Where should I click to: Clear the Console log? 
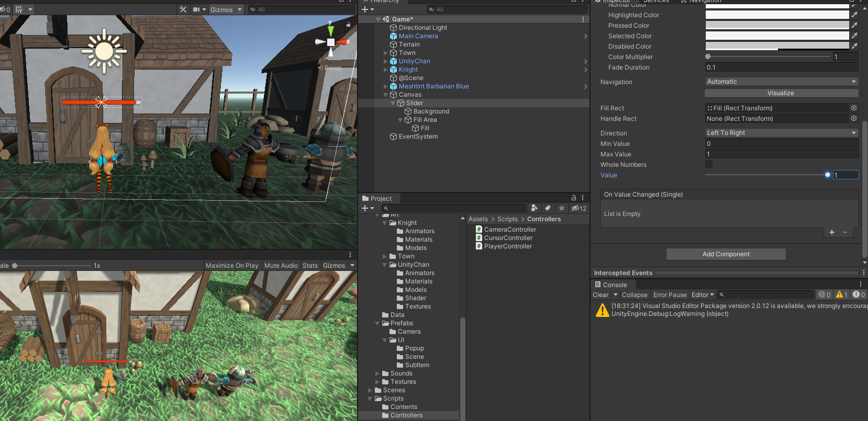(x=600, y=294)
